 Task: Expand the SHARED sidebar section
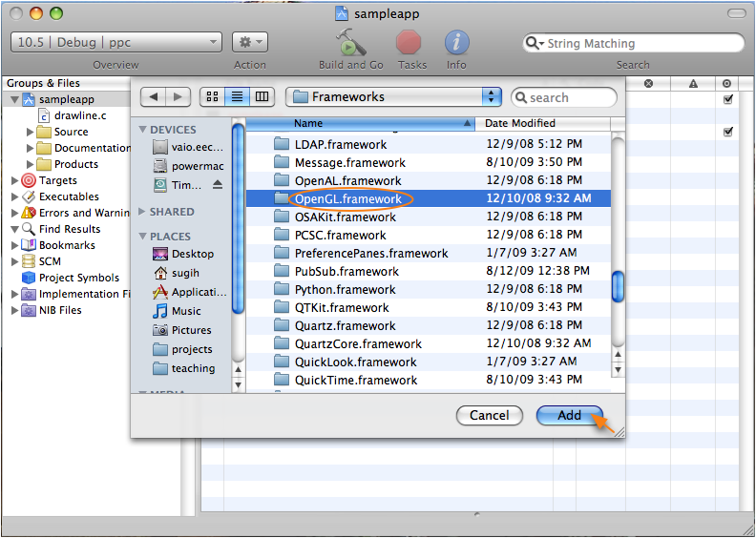142,212
